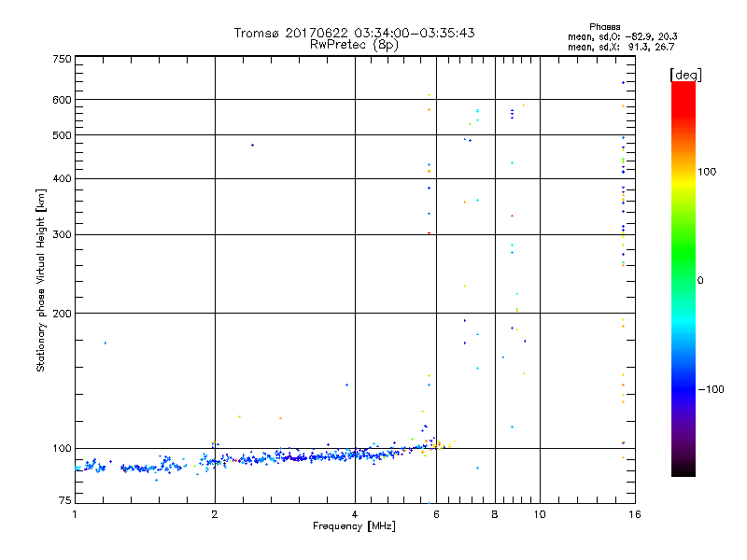This screenshot has width=747, height=560.
Task: Click the mean, sd,X phase value line
Action: [621, 47]
